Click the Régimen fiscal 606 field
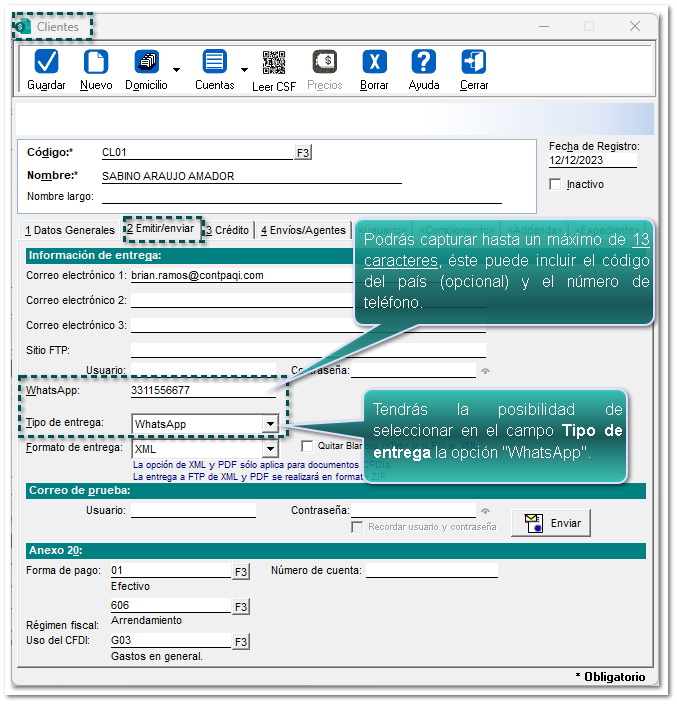This screenshot has width=677, height=704. [171, 605]
